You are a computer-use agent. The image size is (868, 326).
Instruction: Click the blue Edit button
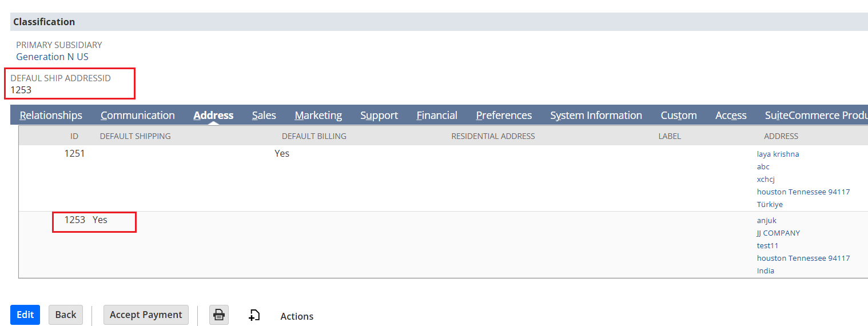pos(25,315)
